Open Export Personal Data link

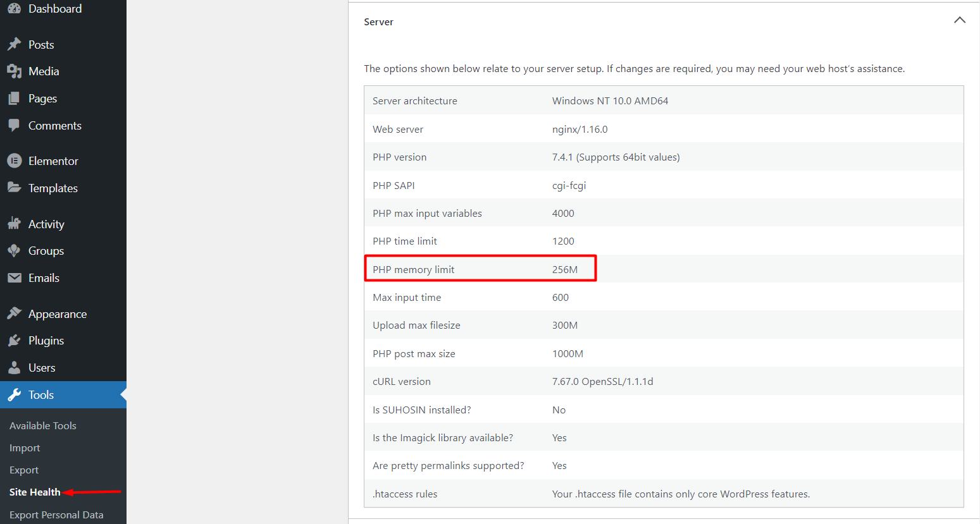pos(56,515)
